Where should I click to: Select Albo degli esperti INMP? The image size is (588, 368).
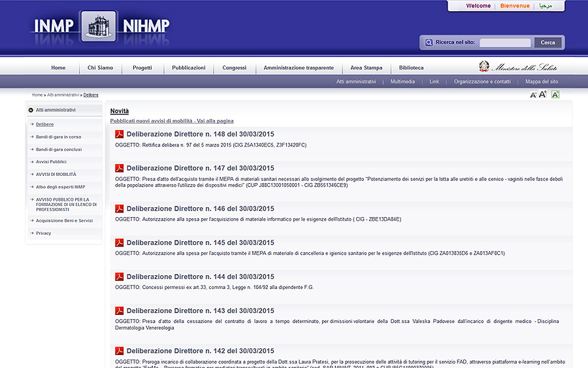pos(60,187)
